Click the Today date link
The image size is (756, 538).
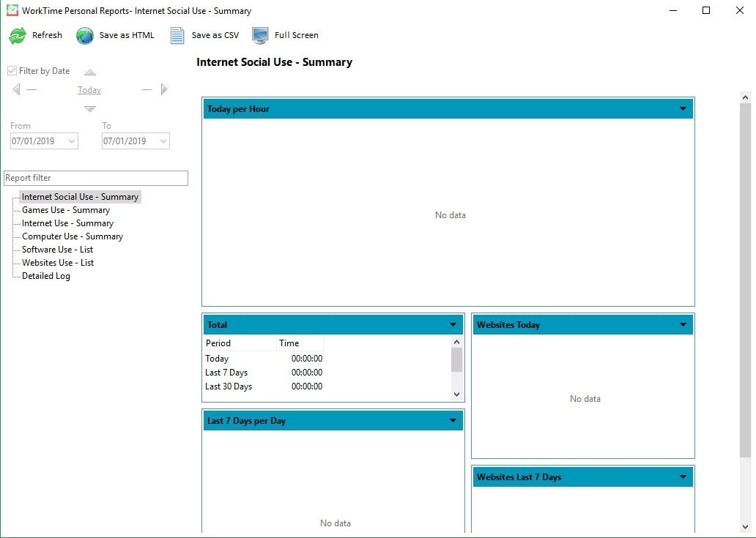pos(89,90)
